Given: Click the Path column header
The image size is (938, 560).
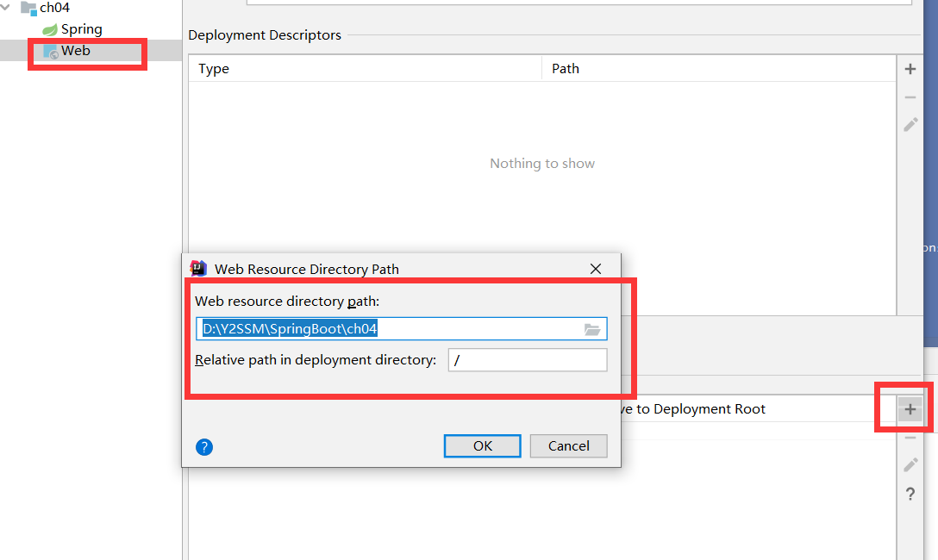Looking at the screenshot, I should [719, 69].
